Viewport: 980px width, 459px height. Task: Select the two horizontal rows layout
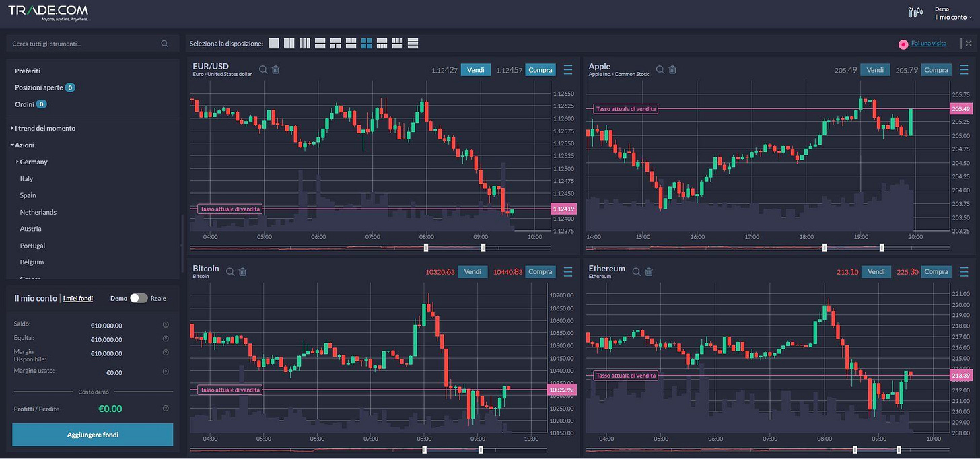pos(320,44)
